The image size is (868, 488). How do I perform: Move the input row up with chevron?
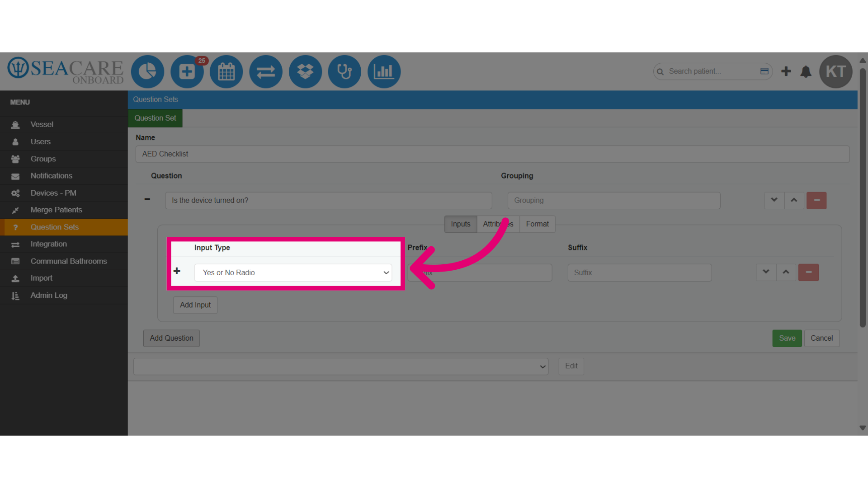(786, 272)
